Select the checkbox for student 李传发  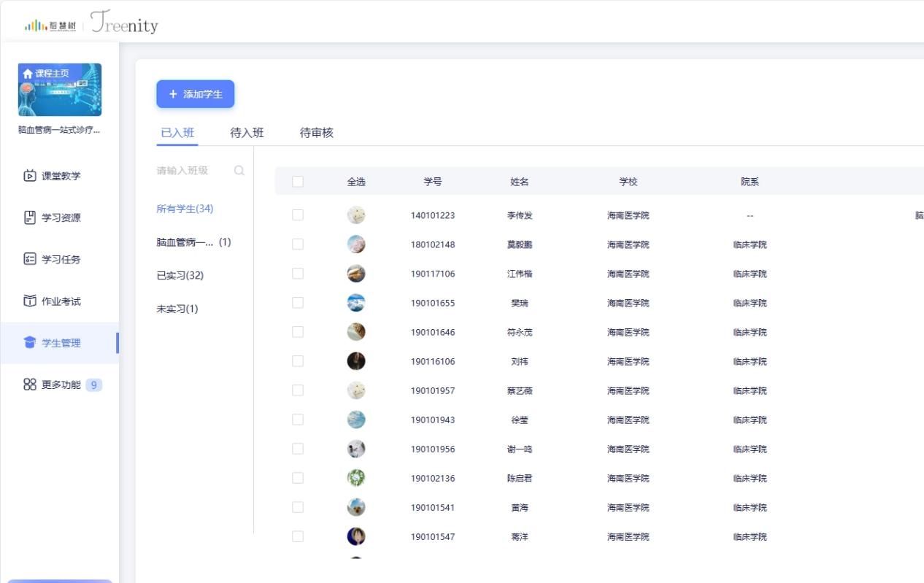(x=298, y=215)
